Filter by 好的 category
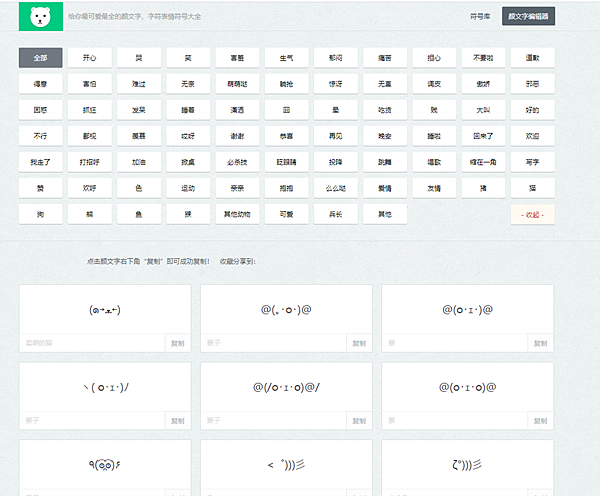Viewport: 600px width, 496px height. (532, 110)
